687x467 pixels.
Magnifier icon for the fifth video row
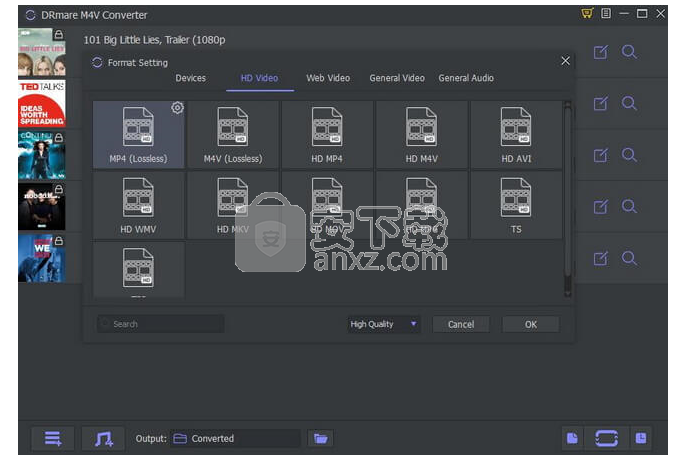[x=629, y=258]
